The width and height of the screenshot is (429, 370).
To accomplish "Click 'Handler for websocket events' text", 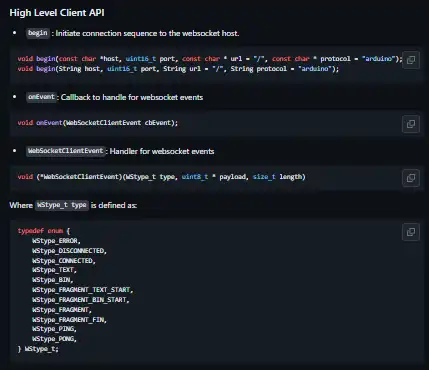I will pyautogui.click(x=162, y=151).
